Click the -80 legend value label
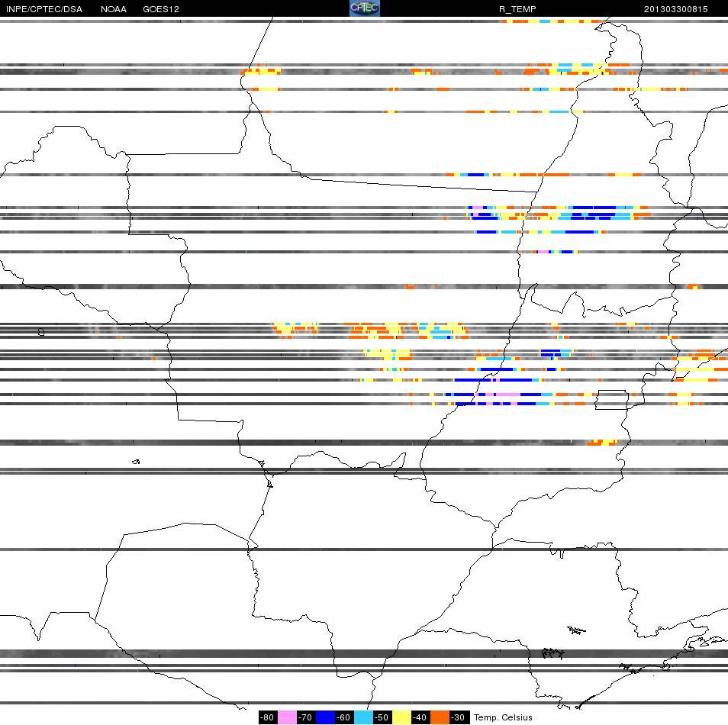 pyautogui.click(x=267, y=717)
